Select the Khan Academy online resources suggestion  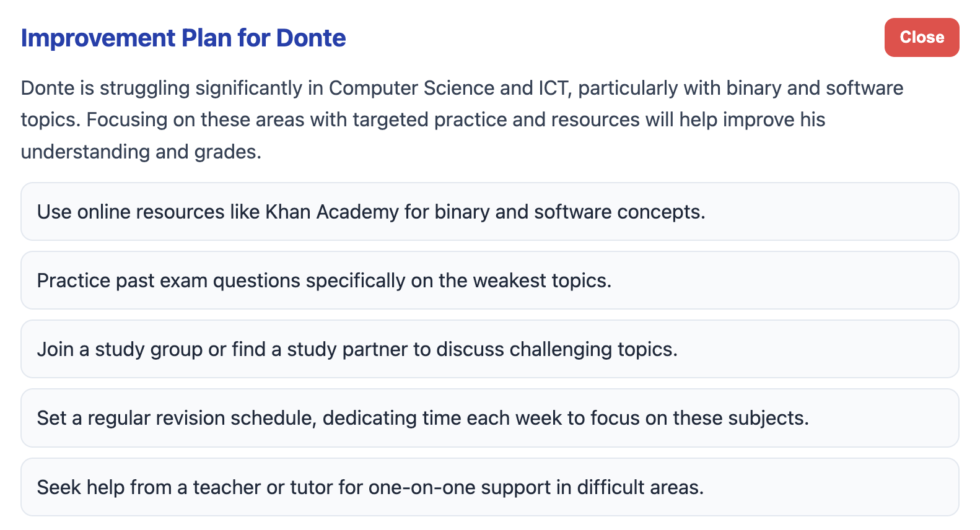pos(489,212)
